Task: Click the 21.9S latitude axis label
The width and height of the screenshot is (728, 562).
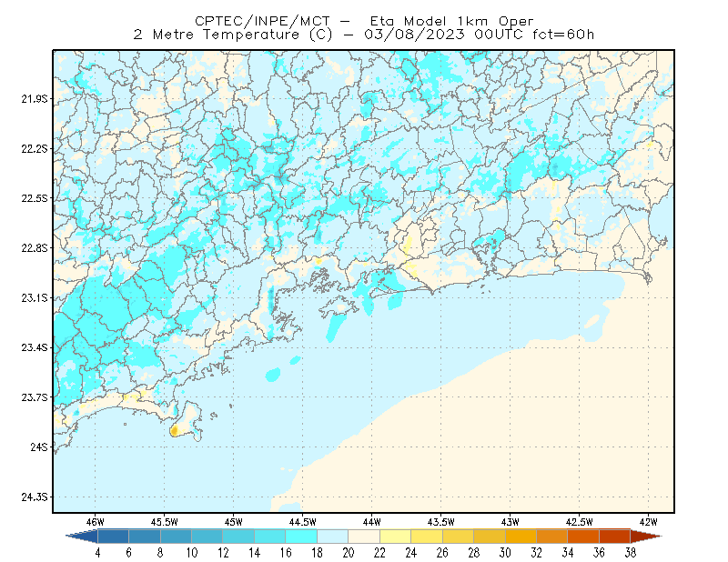Action: point(35,99)
